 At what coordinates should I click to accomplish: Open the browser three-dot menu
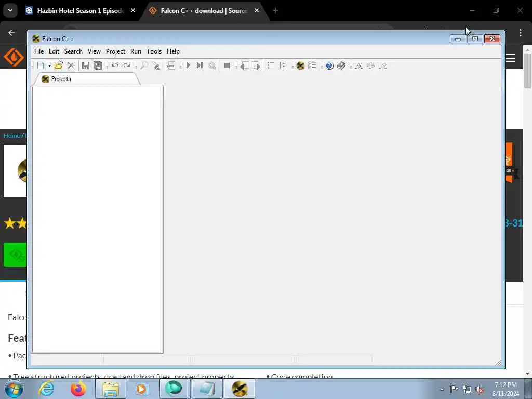pyautogui.click(x=521, y=33)
